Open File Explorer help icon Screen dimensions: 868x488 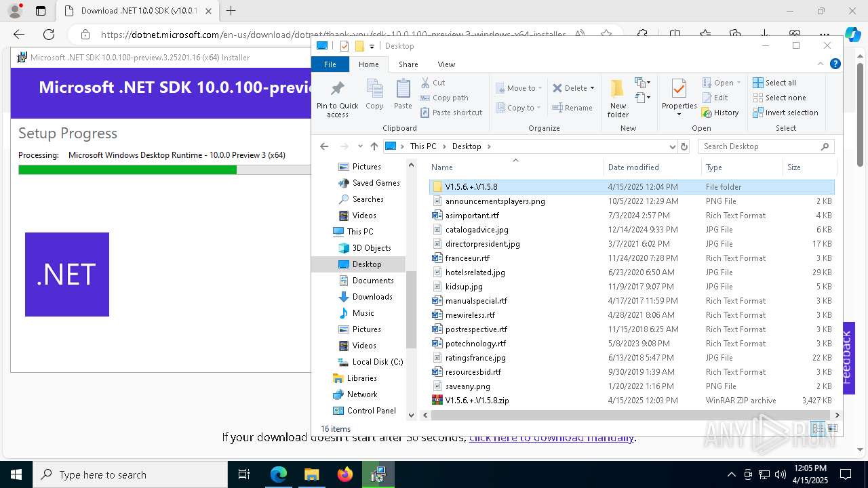(835, 64)
